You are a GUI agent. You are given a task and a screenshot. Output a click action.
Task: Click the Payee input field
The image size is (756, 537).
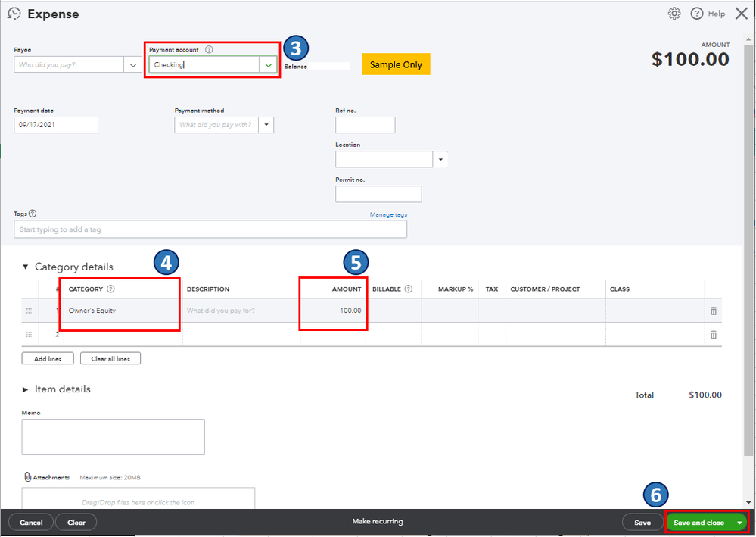69,64
